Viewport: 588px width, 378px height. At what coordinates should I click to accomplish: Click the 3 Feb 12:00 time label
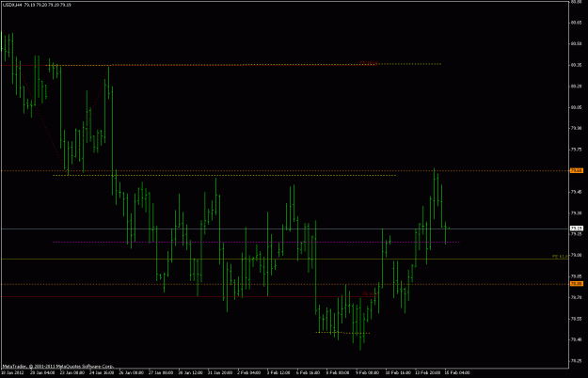pyautogui.click(x=278, y=372)
